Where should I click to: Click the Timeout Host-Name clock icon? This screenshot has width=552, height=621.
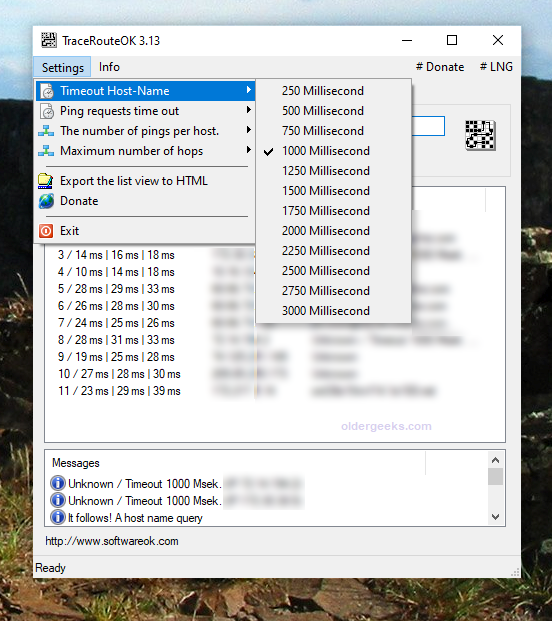click(47, 91)
